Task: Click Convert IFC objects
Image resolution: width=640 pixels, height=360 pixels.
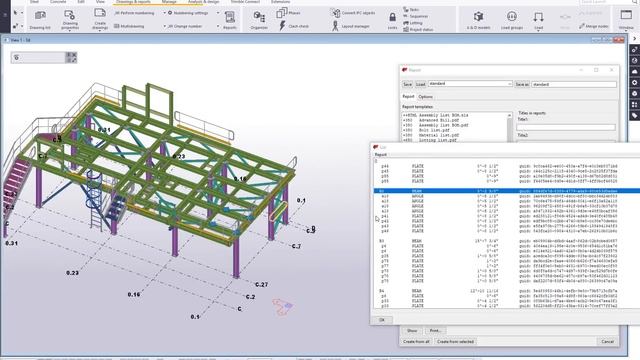Action: click(353, 13)
